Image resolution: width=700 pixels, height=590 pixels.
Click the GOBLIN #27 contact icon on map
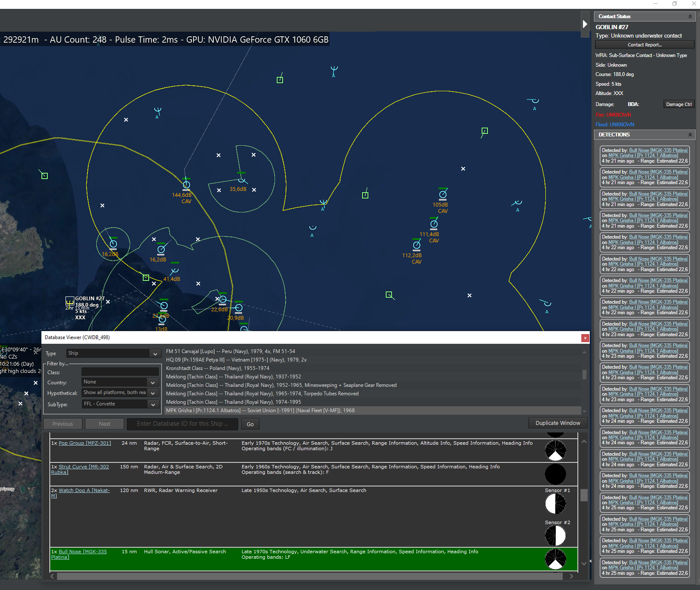click(70, 301)
